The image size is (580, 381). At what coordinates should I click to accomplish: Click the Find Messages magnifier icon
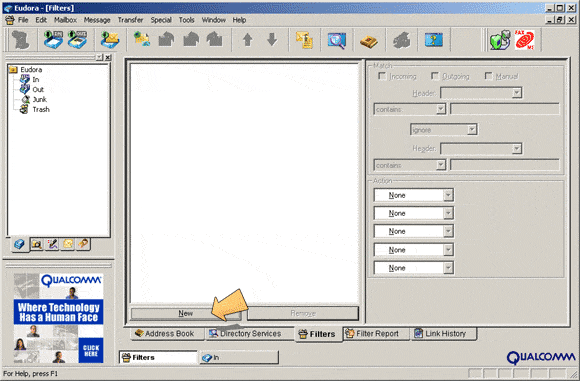click(337, 40)
